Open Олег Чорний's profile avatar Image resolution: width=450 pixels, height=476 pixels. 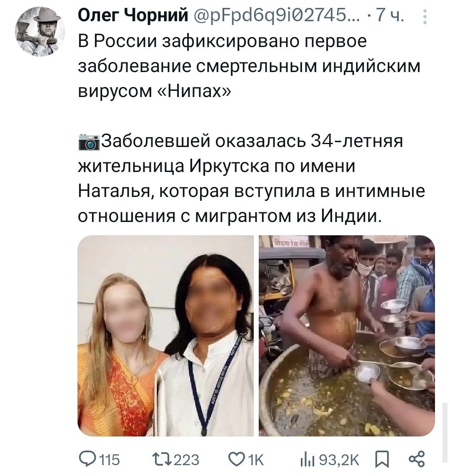point(40,32)
